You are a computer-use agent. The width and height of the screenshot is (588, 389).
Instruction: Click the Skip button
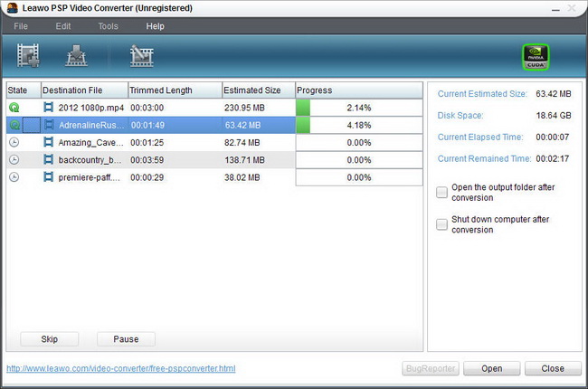tap(50, 339)
